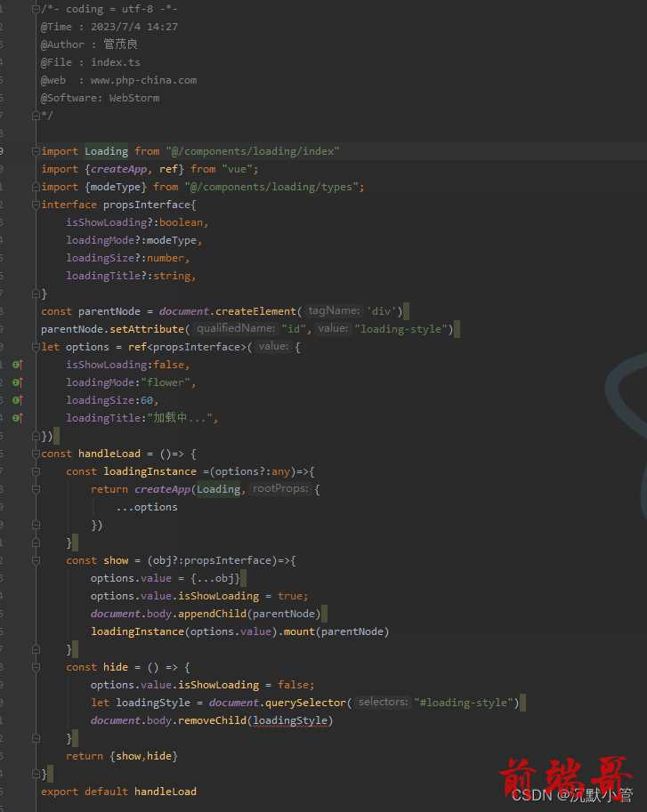Image resolution: width=647 pixels, height=812 pixels.
Task: Collapse the return createApp call
Action: pos(36,489)
